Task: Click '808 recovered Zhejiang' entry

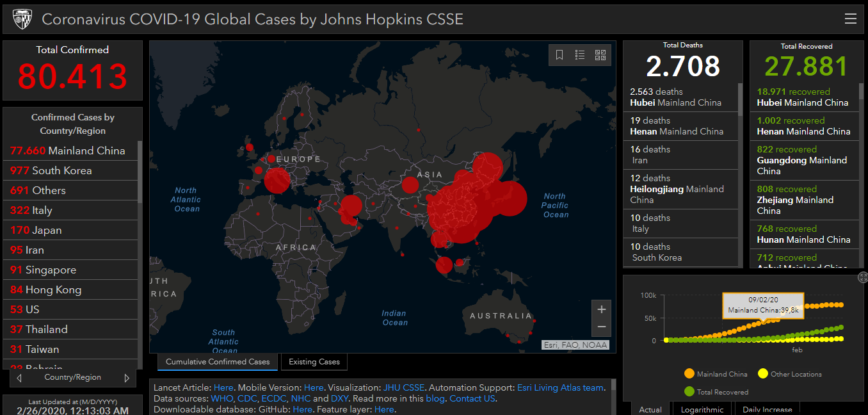Action: click(804, 200)
